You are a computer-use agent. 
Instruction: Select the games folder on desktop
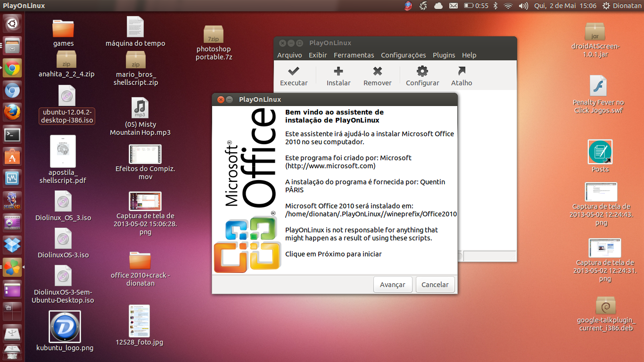tap(63, 33)
